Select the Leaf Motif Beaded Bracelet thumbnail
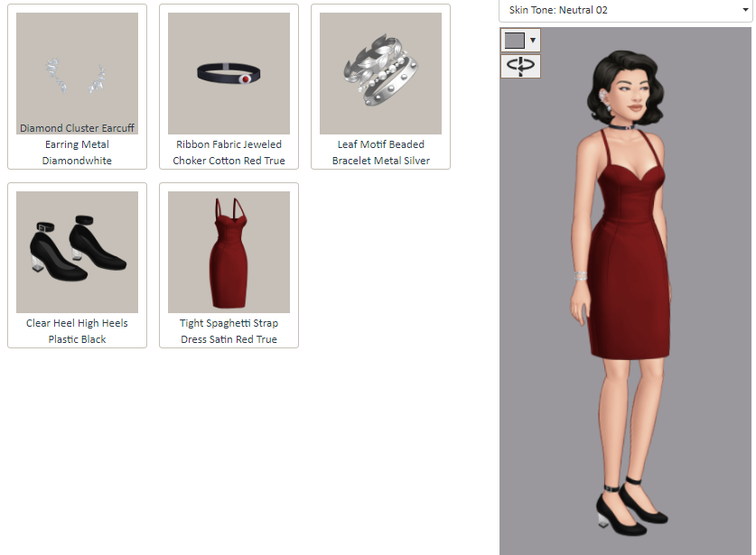Viewport: 756px width, 555px height. pyautogui.click(x=381, y=73)
